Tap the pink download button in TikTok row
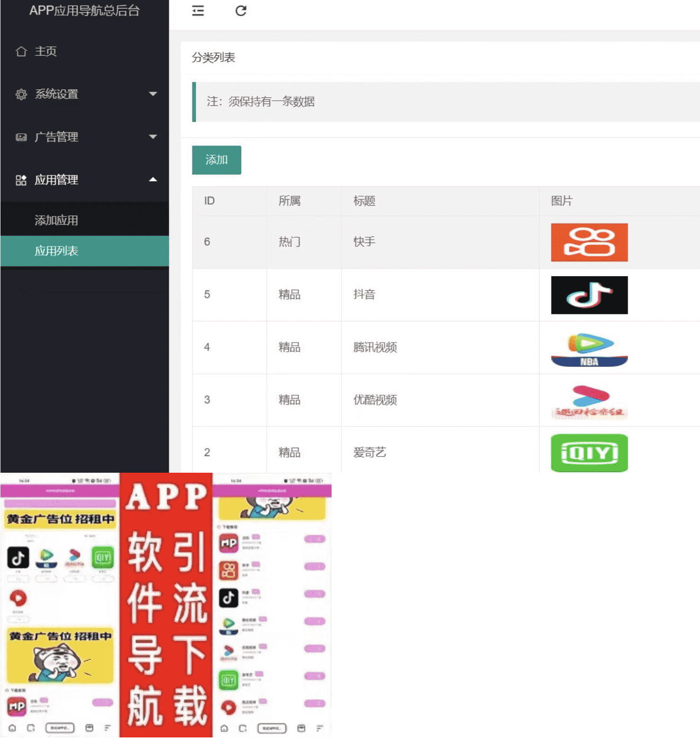 pos(315,594)
